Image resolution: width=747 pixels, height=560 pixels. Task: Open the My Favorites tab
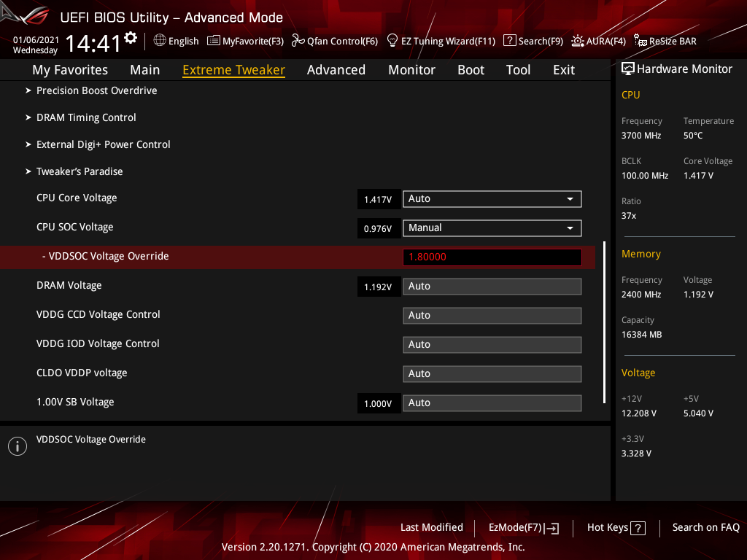coord(70,70)
